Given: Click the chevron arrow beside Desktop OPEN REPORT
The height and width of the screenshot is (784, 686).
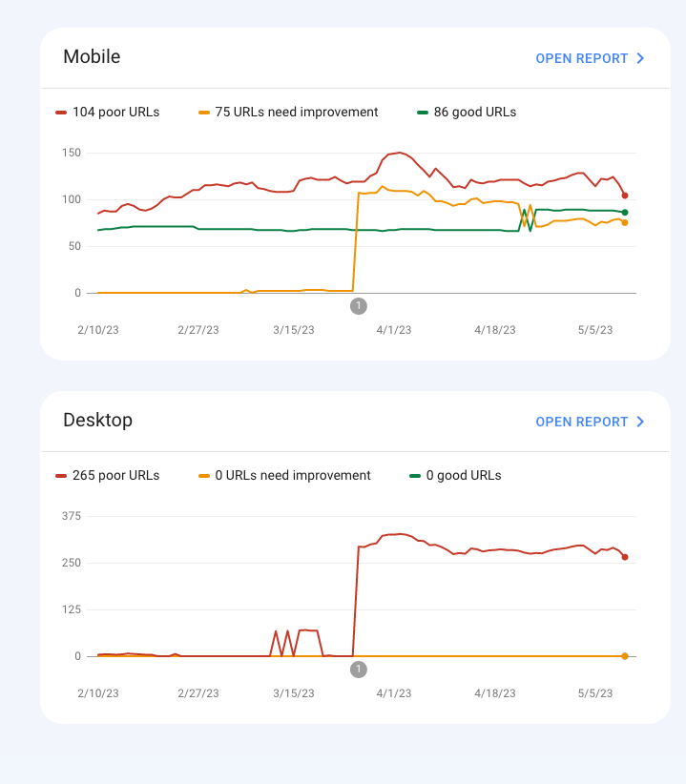Looking at the screenshot, I should [x=641, y=422].
